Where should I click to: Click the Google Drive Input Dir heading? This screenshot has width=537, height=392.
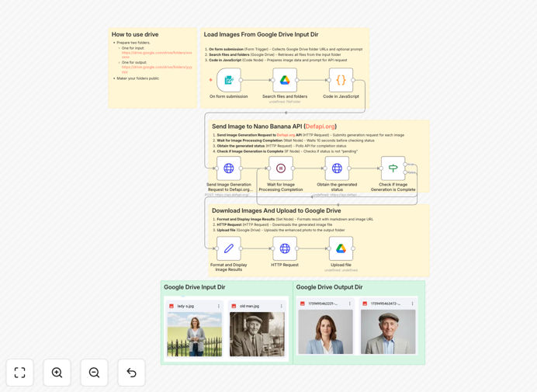point(195,287)
